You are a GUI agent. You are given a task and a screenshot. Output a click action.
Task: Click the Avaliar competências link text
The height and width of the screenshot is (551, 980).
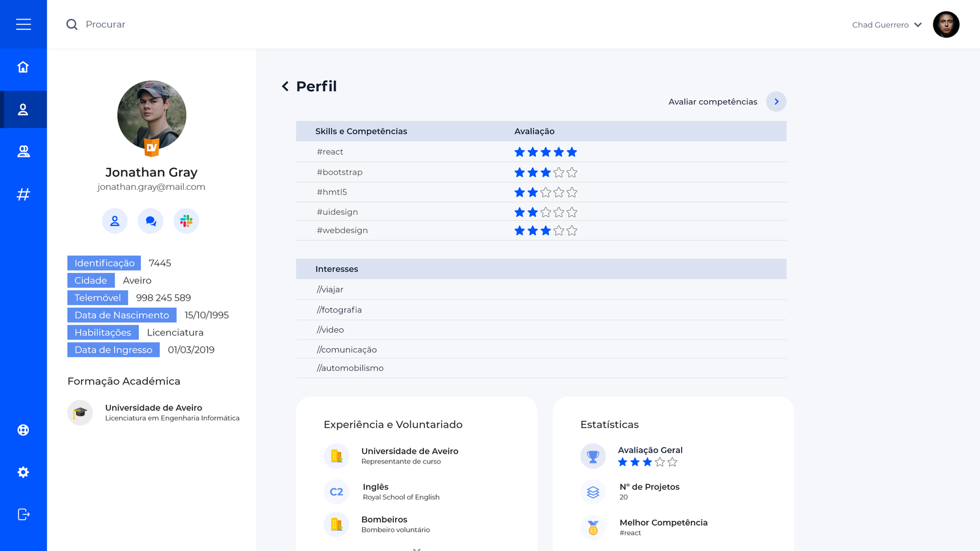point(712,102)
